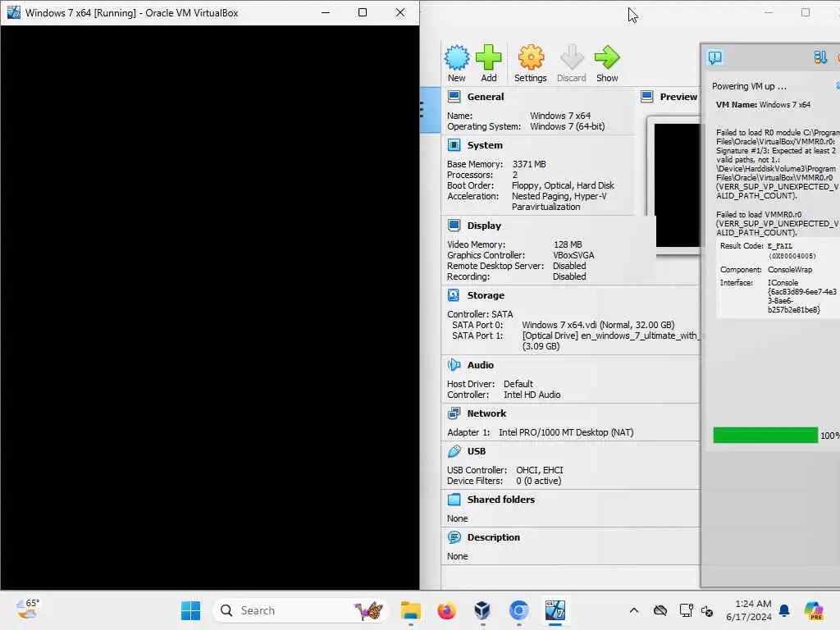Open the blue Chromium browser taskbar icon
Viewport: 840px width, 630px height.
(x=518, y=610)
